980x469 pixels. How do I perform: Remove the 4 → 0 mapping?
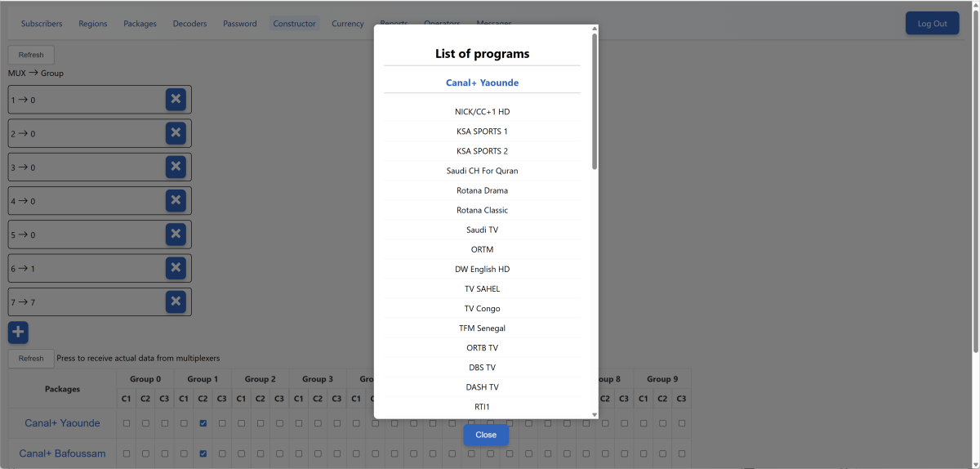pyautogui.click(x=176, y=200)
